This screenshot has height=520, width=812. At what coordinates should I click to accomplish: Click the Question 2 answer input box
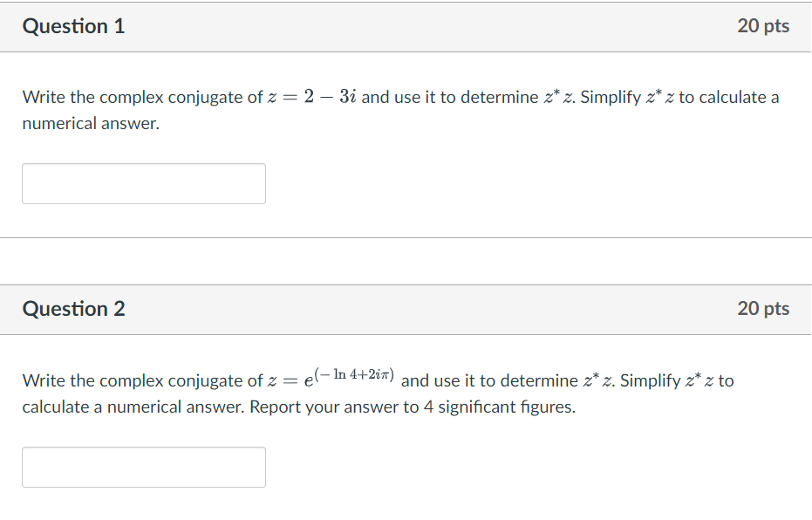point(143,467)
